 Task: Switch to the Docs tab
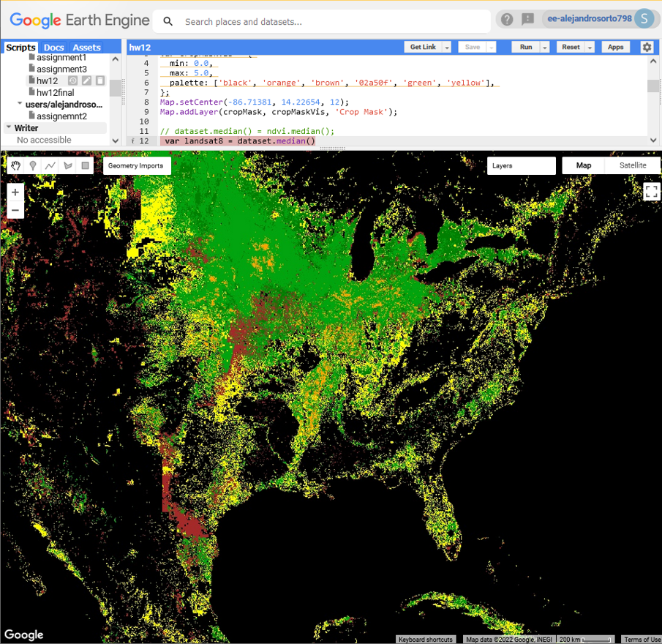[x=53, y=48]
